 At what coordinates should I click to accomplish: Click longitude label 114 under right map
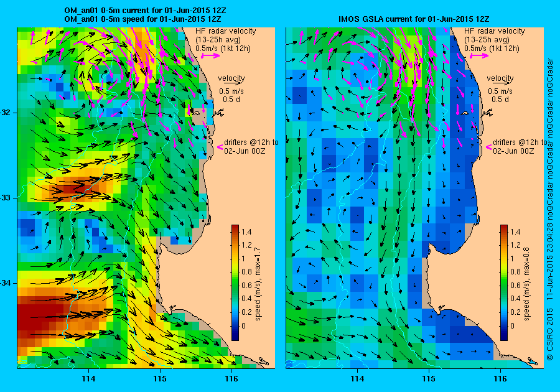(357, 379)
